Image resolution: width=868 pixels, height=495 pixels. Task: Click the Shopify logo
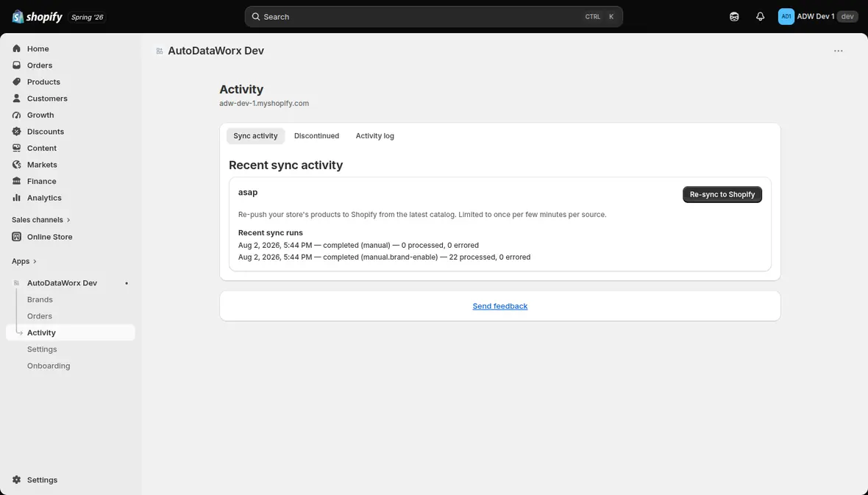pos(37,17)
